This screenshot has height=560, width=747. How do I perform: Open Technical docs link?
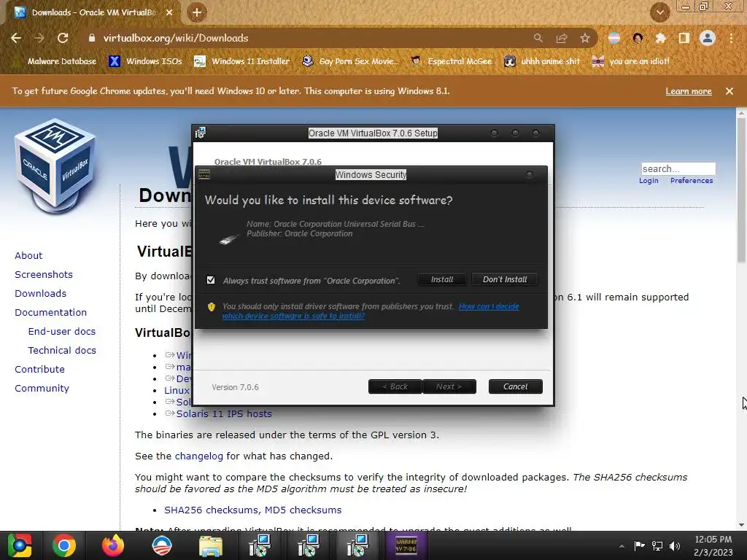coord(62,351)
